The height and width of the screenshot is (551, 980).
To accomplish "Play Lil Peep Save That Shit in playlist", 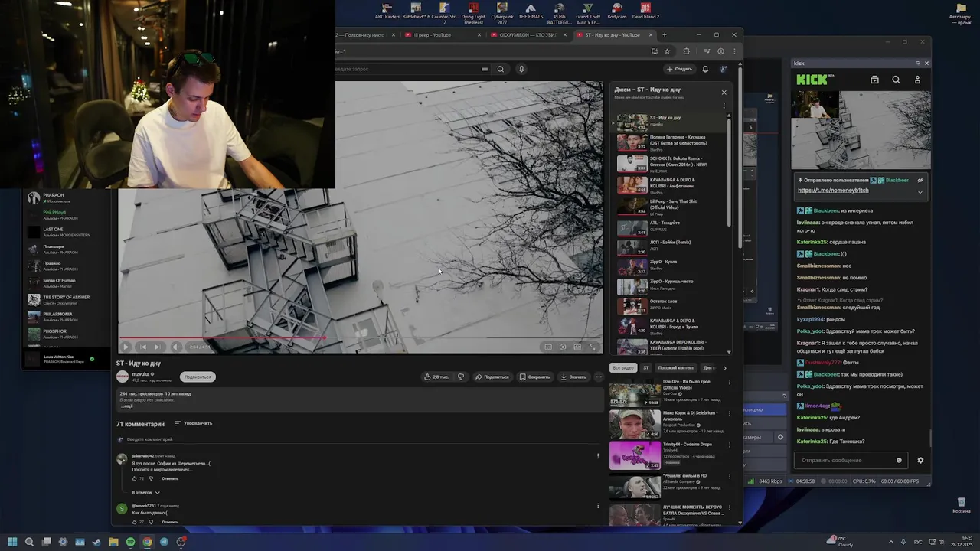I will 671,207.
